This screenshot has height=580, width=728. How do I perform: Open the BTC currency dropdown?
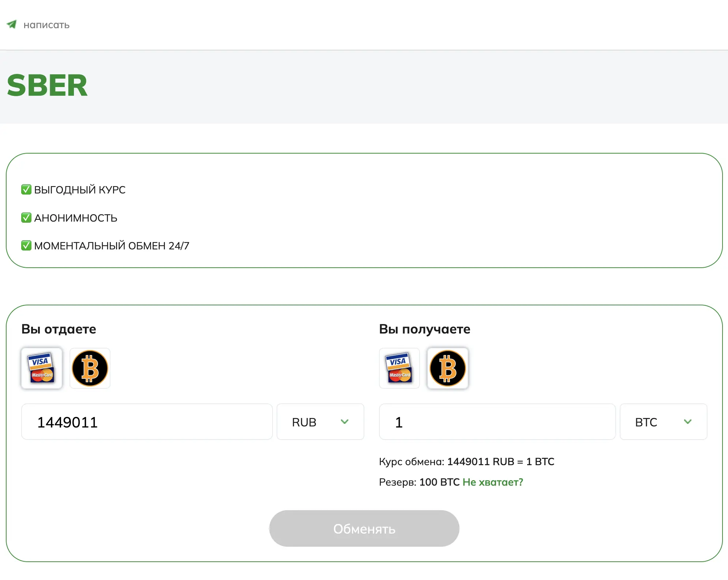click(664, 422)
